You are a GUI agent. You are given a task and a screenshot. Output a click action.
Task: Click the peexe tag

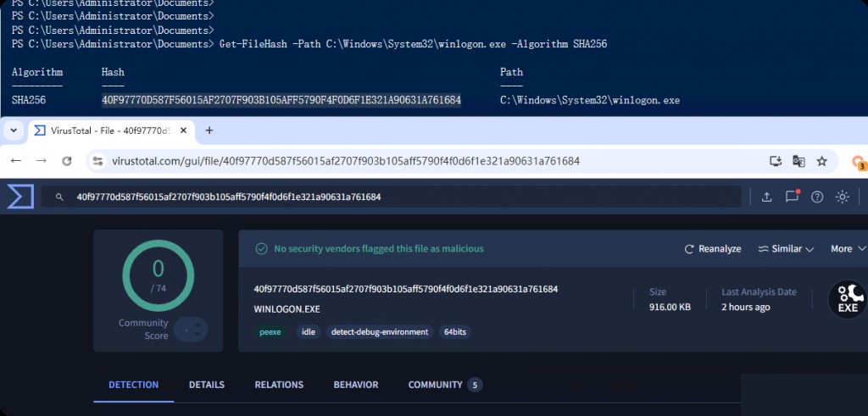[270, 332]
